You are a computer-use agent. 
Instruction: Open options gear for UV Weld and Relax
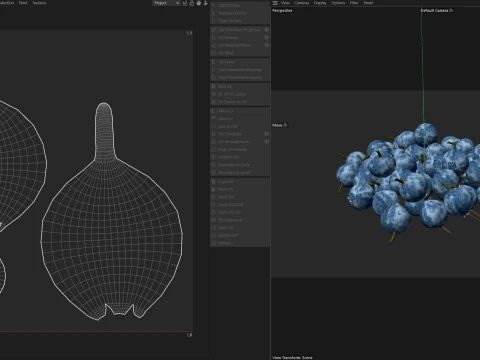(266, 45)
